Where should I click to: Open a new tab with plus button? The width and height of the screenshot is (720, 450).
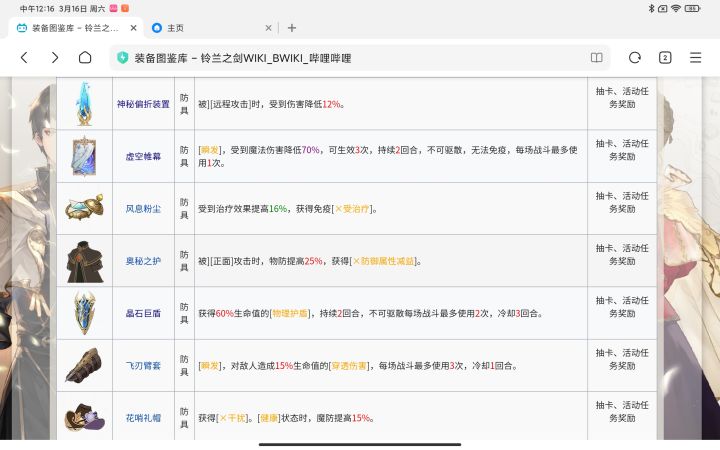pyautogui.click(x=292, y=28)
